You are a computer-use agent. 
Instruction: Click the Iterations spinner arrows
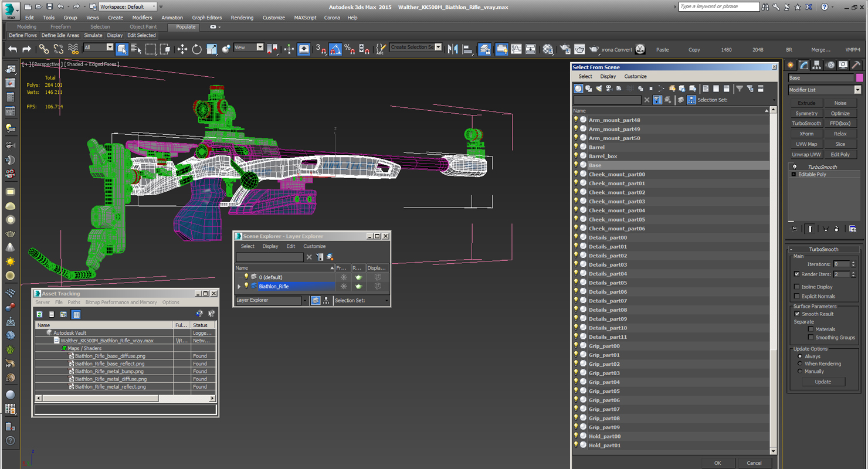tap(853, 264)
